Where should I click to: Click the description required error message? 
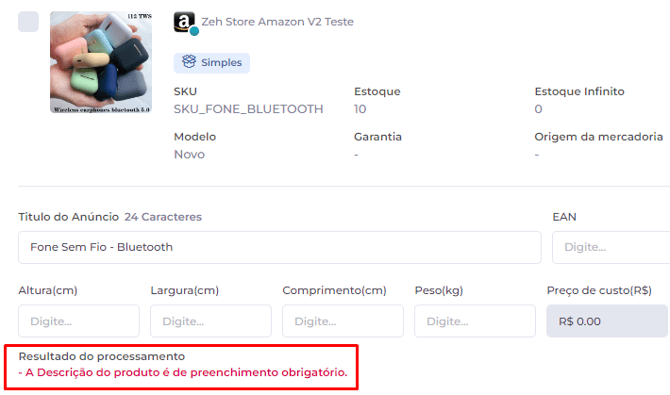[183, 372]
